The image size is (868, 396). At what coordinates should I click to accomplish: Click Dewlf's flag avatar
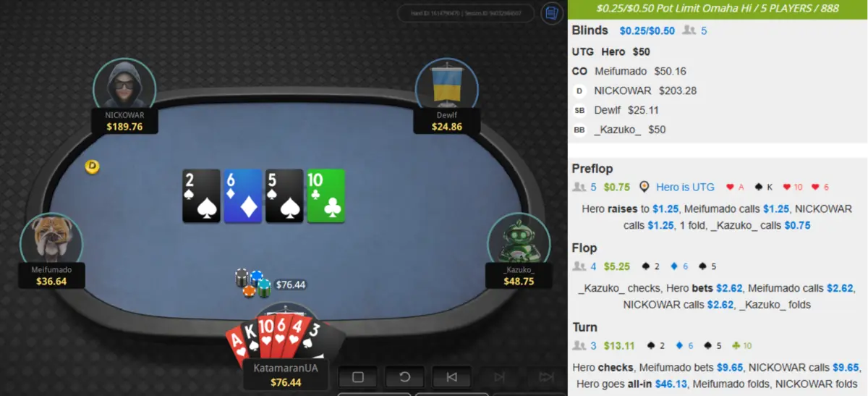(446, 85)
